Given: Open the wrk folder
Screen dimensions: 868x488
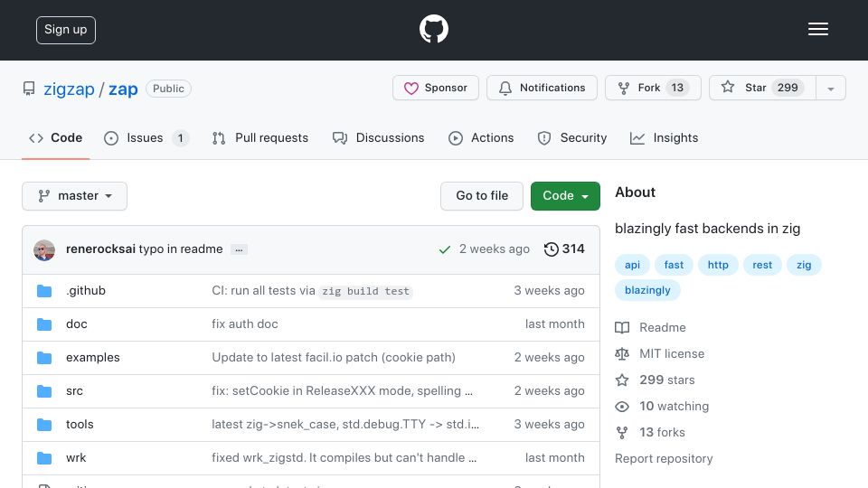Looking at the screenshot, I should [x=76, y=457].
